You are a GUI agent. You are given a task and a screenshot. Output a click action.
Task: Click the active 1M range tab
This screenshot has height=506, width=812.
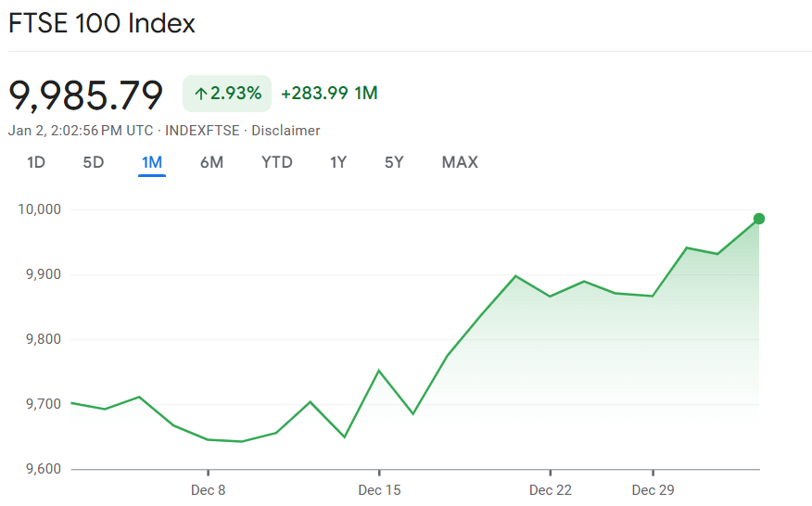[152, 163]
